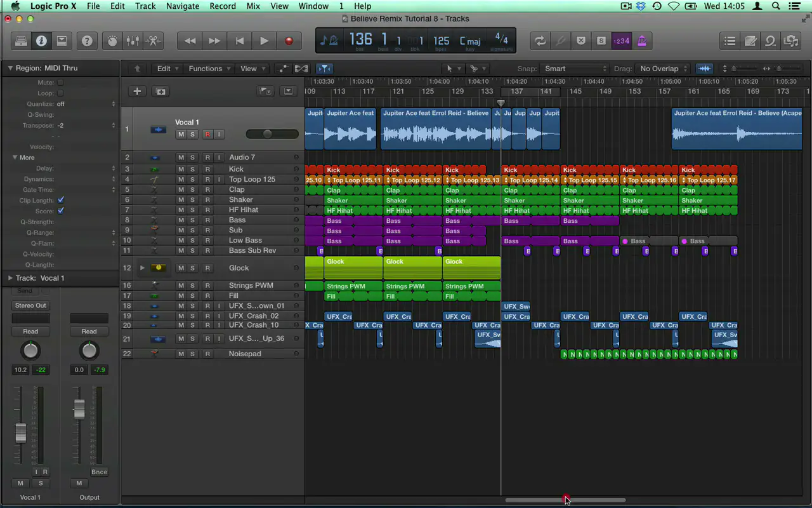Open the File menu
The width and height of the screenshot is (812, 508).
(x=93, y=6)
